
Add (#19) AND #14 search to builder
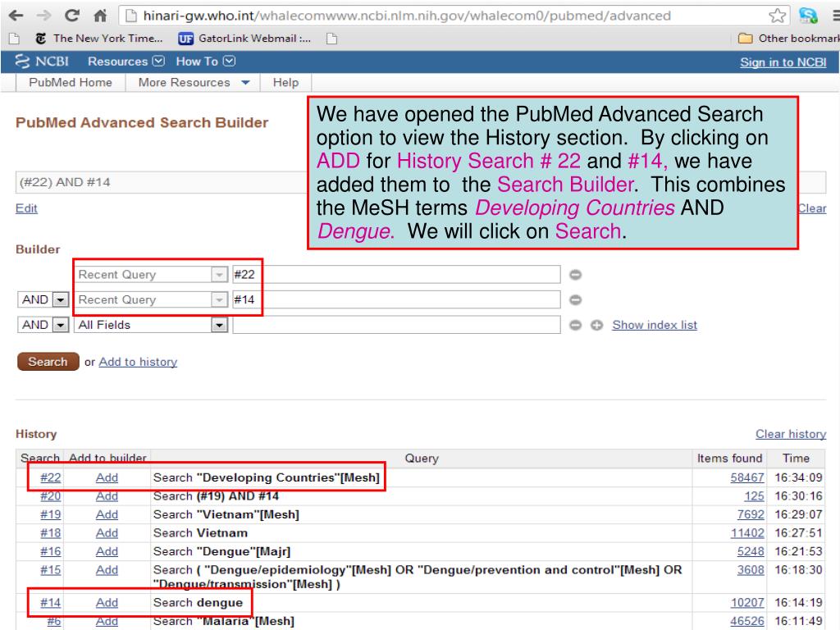click(x=107, y=496)
